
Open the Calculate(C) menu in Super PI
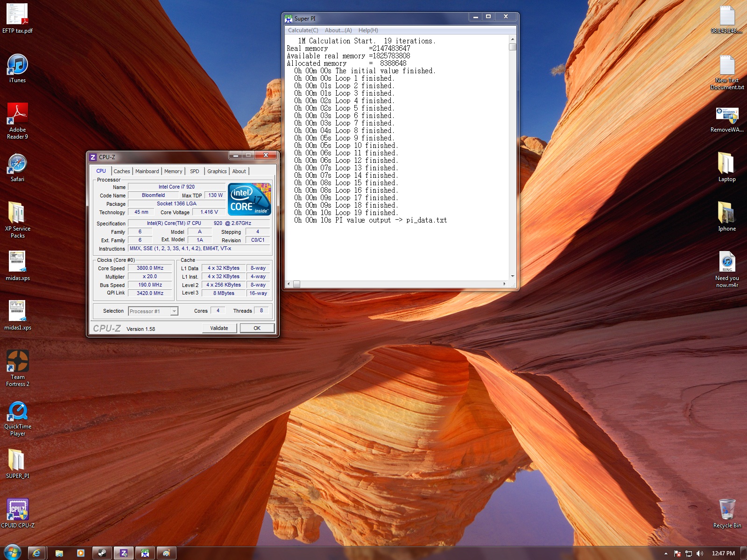(303, 30)
